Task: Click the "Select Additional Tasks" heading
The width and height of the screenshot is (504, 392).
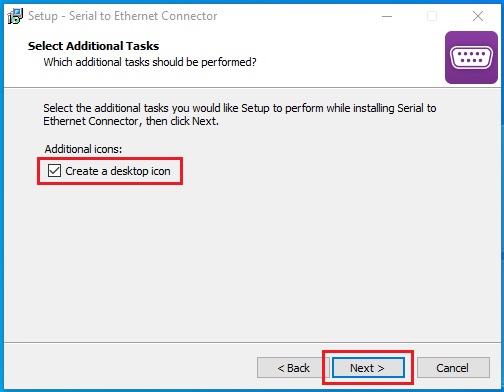Action: 93,46
